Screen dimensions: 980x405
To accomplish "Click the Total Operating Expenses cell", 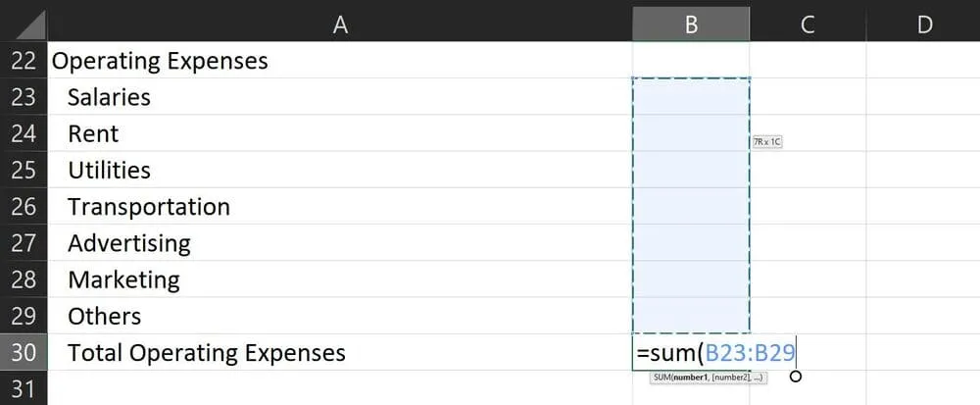I will [206, 352].
